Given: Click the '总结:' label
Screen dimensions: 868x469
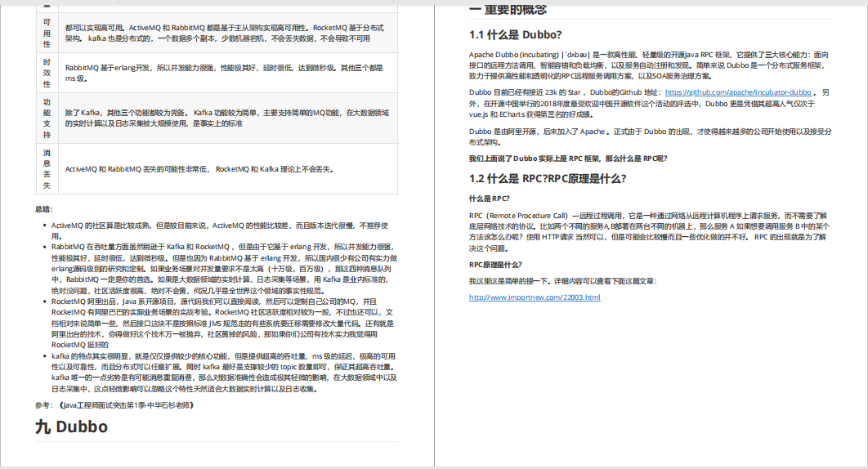Looking at the screenshot, I should click(44, 209).
